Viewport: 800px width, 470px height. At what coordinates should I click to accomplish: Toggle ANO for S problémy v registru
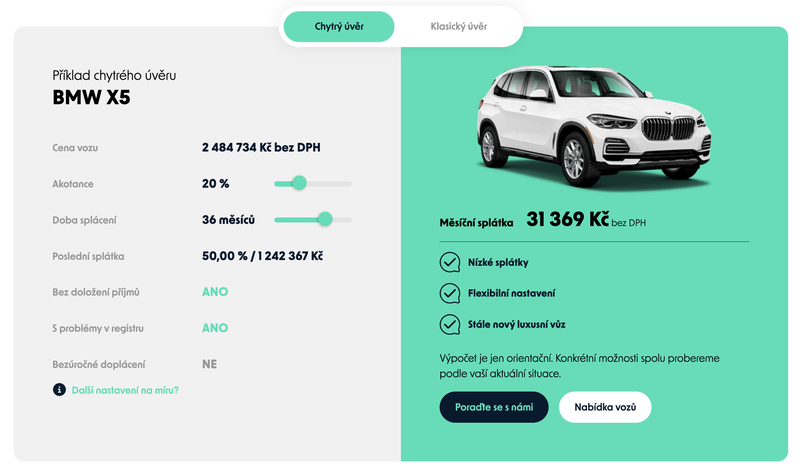215,328
